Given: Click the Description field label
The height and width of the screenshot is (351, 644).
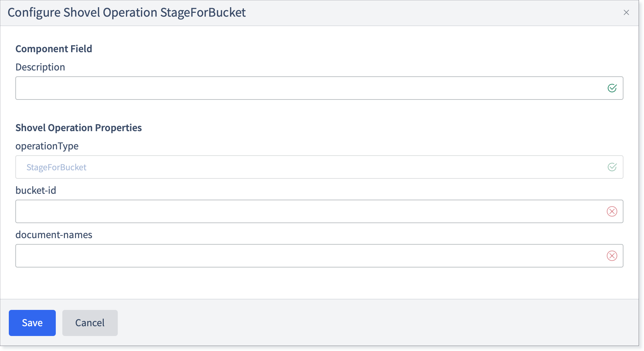Looking at the screenshot, I should pos(40,67).
